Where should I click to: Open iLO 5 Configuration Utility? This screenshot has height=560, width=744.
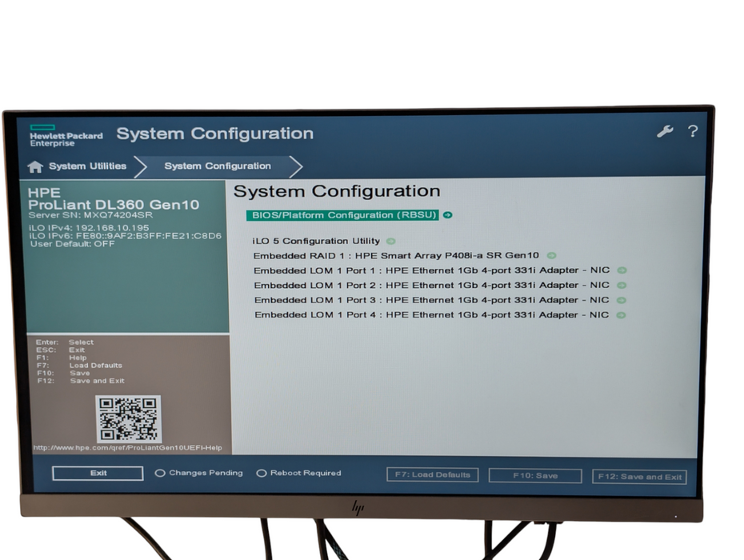pos(316,241)
